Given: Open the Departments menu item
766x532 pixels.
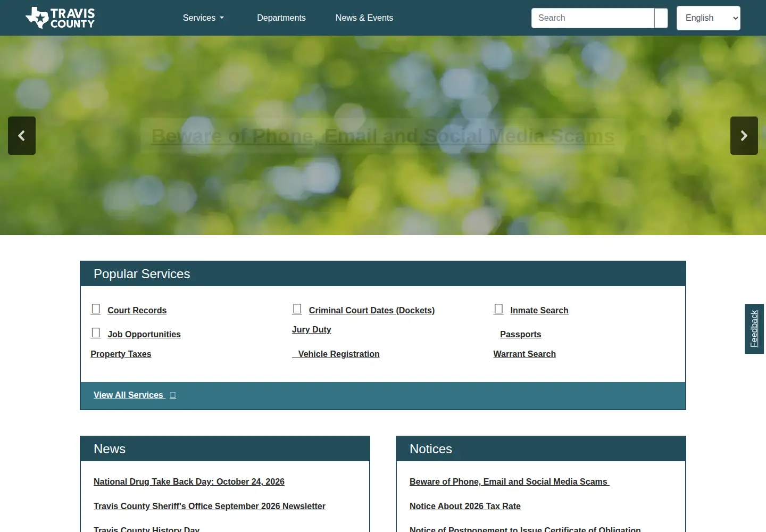Looking at the screenshot, I should coord(281,18).
